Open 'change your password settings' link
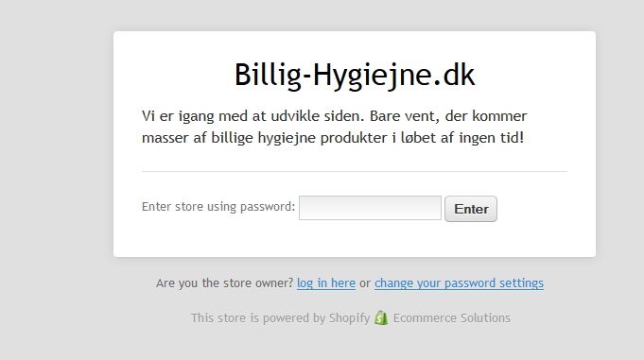Viewport: 644px width, 360px height. 459,283
